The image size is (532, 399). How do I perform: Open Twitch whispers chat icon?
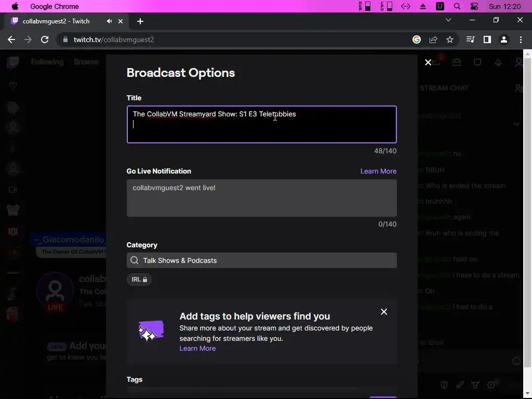[477, 62]
